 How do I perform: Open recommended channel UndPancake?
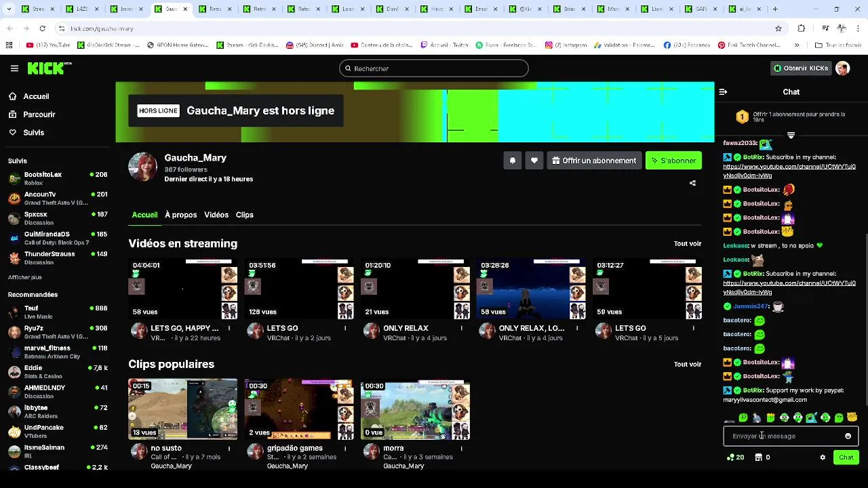(x=58, y=431)
